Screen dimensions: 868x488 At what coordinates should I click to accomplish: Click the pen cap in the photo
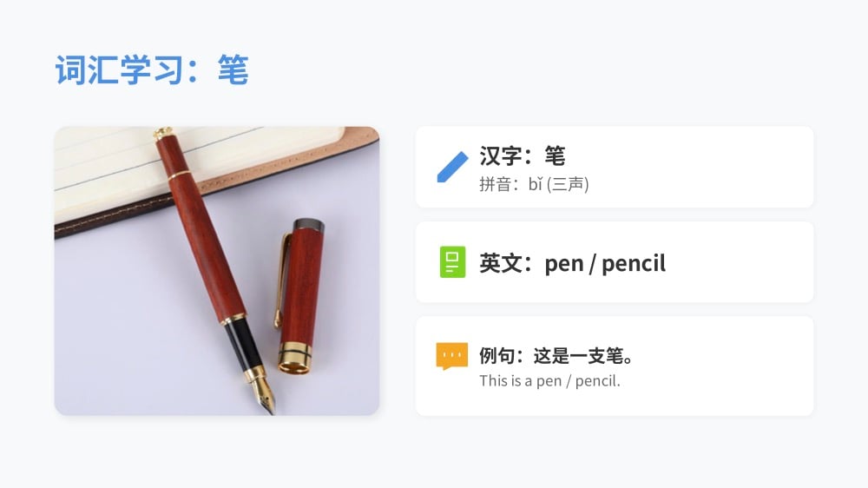299,296
